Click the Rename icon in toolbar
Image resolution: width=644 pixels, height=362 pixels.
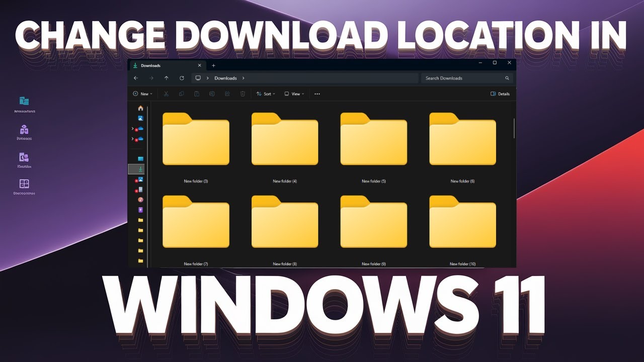212,94
